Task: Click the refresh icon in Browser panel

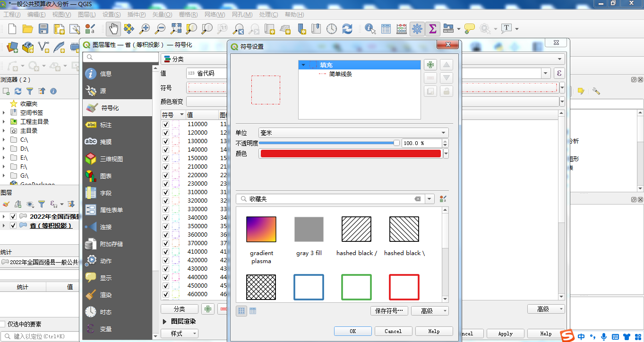Action: tap(18, 91)
